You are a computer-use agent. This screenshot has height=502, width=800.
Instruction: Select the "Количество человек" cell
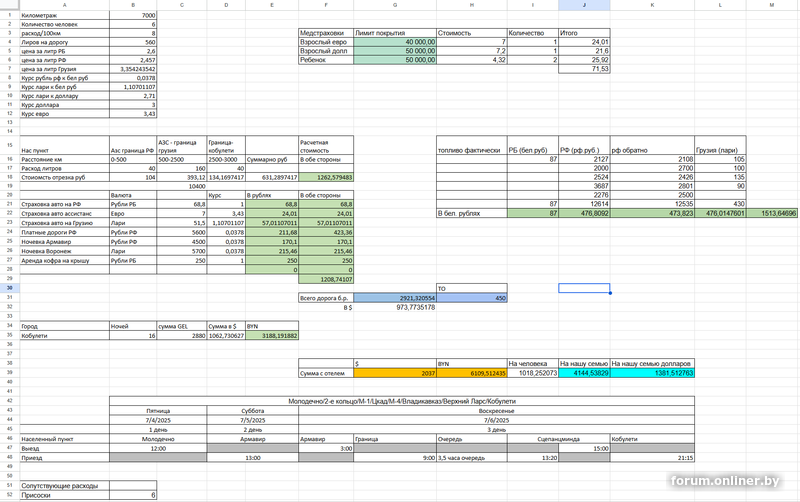(64, 24)
